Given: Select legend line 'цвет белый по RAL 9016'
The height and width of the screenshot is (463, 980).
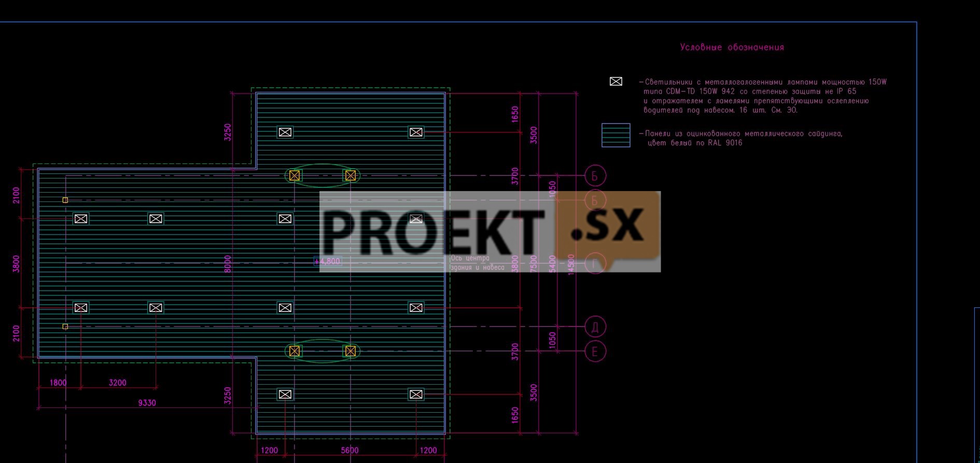Looking at the screenshot, I should click(x=695, y=143).
